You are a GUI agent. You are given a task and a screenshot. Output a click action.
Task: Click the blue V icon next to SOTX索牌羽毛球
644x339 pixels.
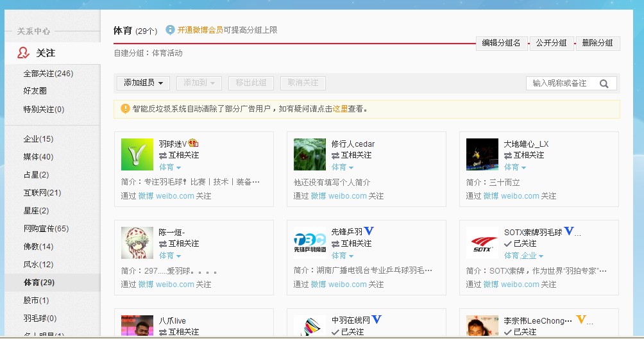click(569, 231)
